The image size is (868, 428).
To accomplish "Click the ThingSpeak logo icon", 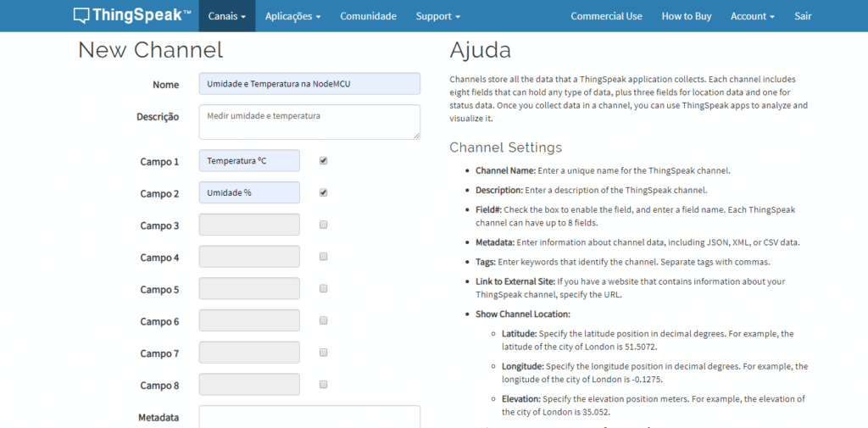I will click(x=81, y=15).
